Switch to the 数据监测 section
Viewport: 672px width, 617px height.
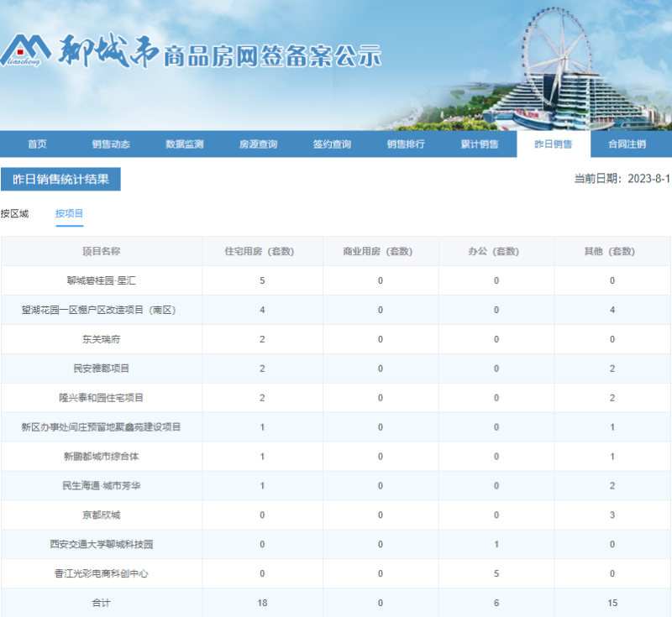click(183, 144)
